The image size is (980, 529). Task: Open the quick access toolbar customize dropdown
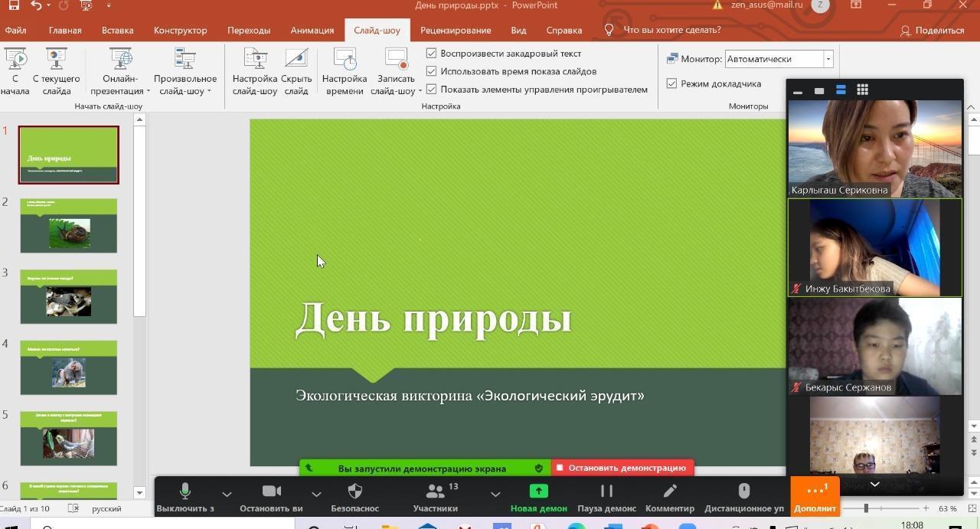108,5
